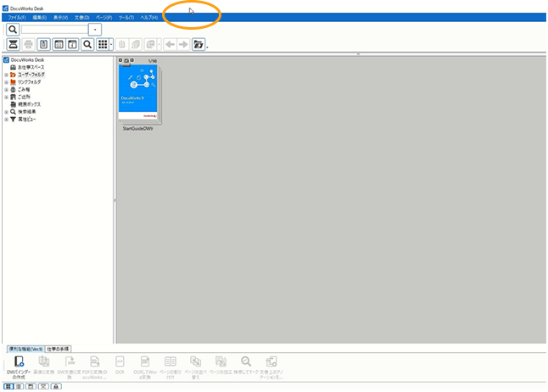Open the ヘルプ(H) menu
The image size is (548, 392).
pyautogui.click(x=149, y=18)
